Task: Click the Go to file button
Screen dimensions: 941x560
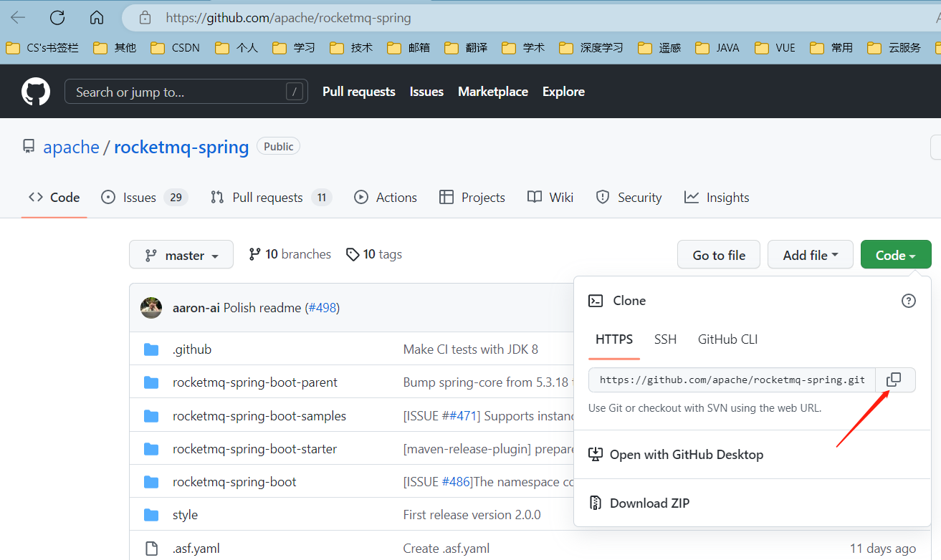Action: tap(718, 254)
